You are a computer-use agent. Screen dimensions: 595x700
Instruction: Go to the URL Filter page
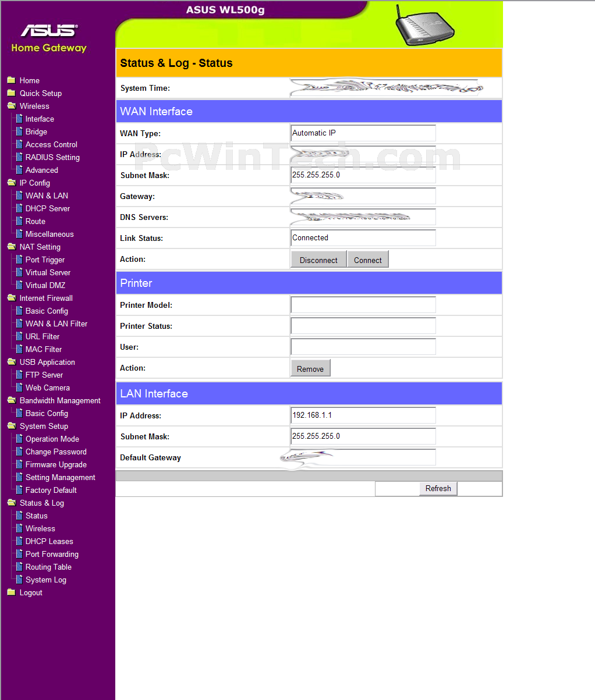pyautogui.click(x=42, y=336)
